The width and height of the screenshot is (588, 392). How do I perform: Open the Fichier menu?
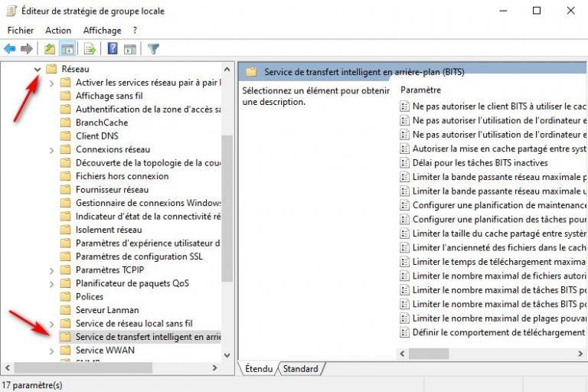click(x=21, y=31)
